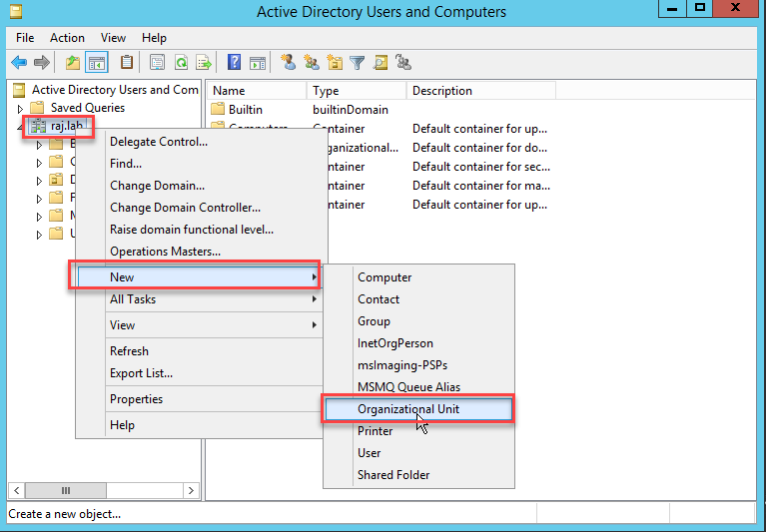Open the All Tasks submenu
Viewport: 766px width, 532px height.
(x=199, y=299)
